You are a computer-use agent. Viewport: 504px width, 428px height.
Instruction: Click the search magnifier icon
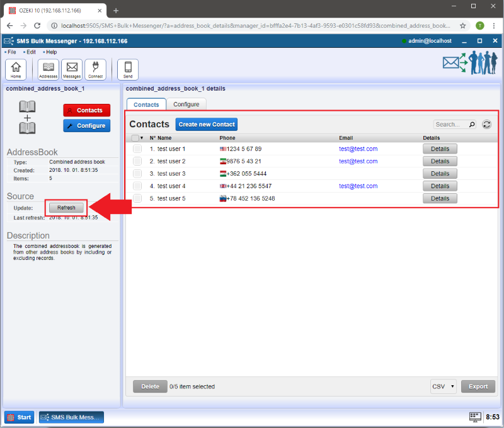(472, 125)
